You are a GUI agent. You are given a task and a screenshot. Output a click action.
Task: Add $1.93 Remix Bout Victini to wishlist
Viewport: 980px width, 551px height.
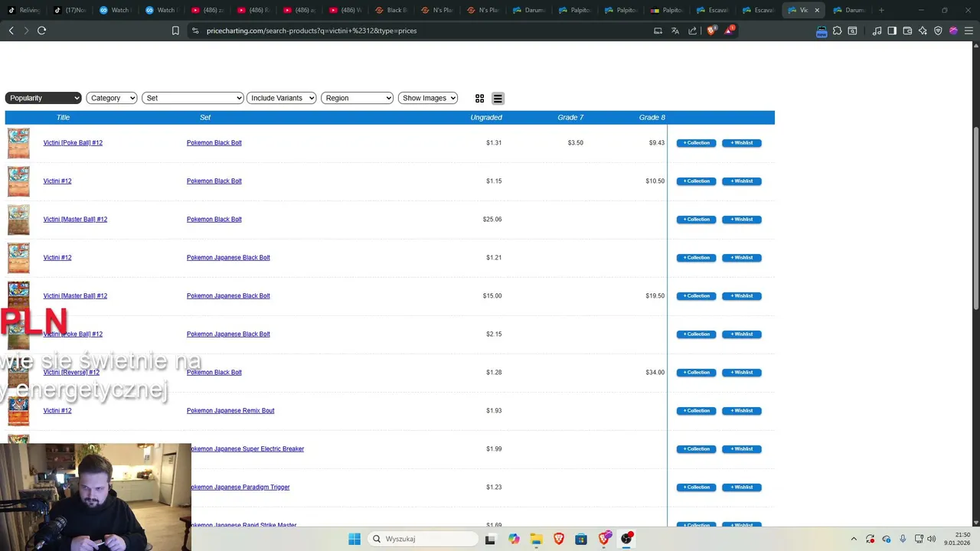[x=741, y=411]
